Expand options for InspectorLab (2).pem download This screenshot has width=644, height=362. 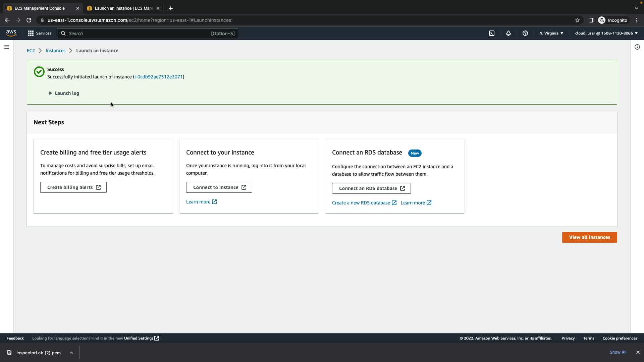[x=71, y=353]
